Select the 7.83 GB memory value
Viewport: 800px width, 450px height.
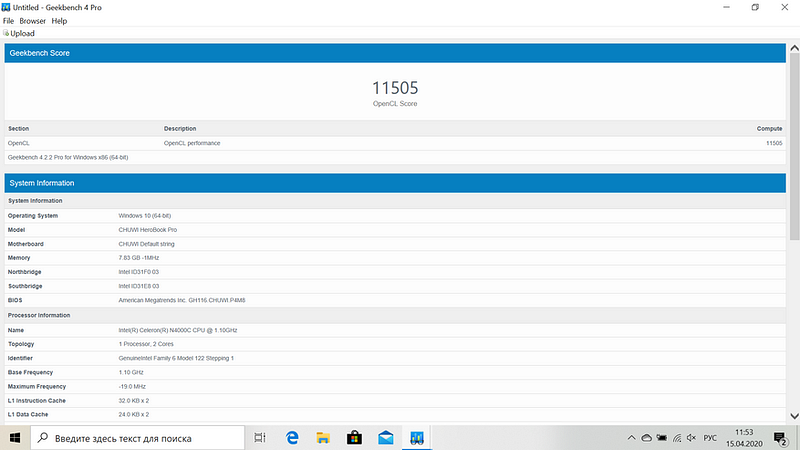click(139, 258)
